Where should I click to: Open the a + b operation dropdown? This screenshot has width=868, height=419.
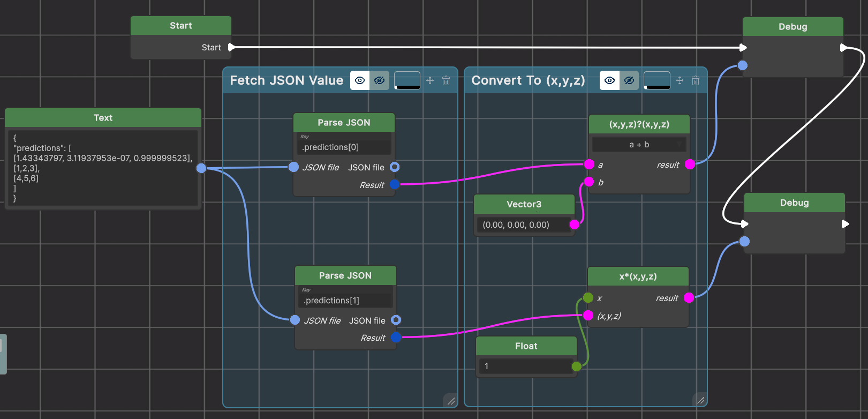pos(639,145)
